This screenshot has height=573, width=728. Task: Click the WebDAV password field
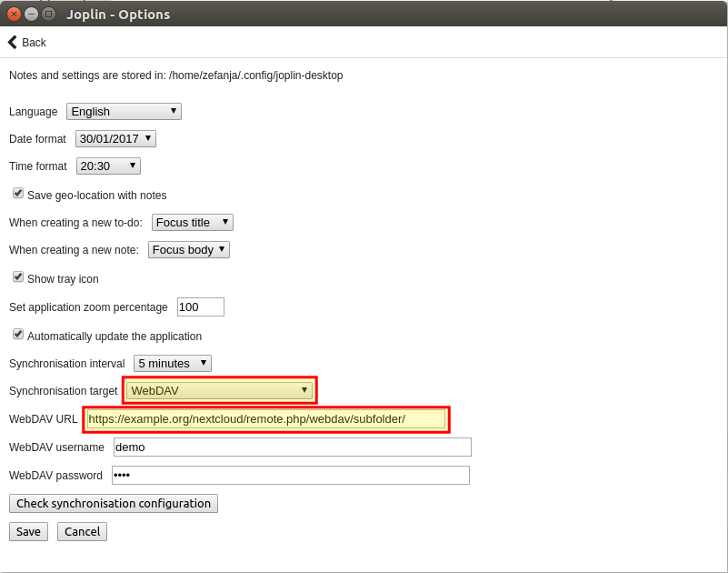[x=291, y=476]
